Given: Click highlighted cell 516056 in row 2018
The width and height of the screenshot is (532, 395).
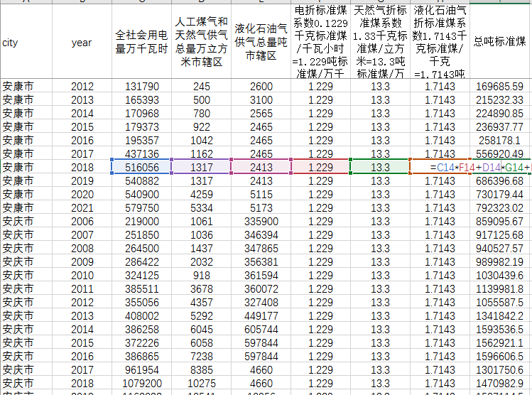Looking at the screenshot, I should pos(142,167).
